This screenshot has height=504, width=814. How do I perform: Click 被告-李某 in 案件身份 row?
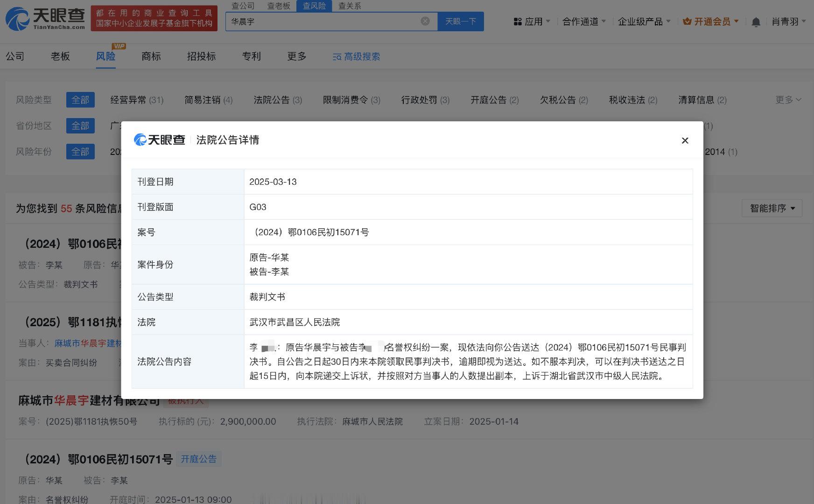tap(269, 272)
